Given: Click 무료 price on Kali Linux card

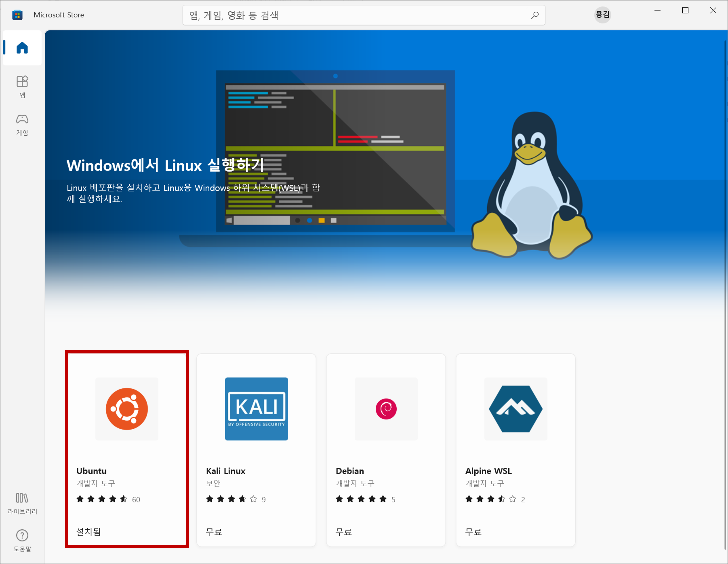Looking at the screenshot, I should click(214, 532).
